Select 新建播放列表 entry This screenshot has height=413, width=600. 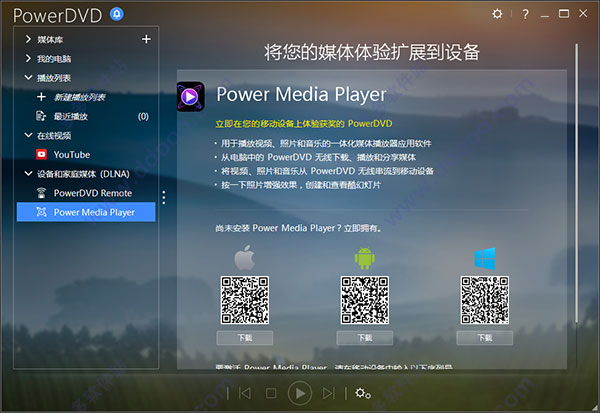[x=80, y=97]
